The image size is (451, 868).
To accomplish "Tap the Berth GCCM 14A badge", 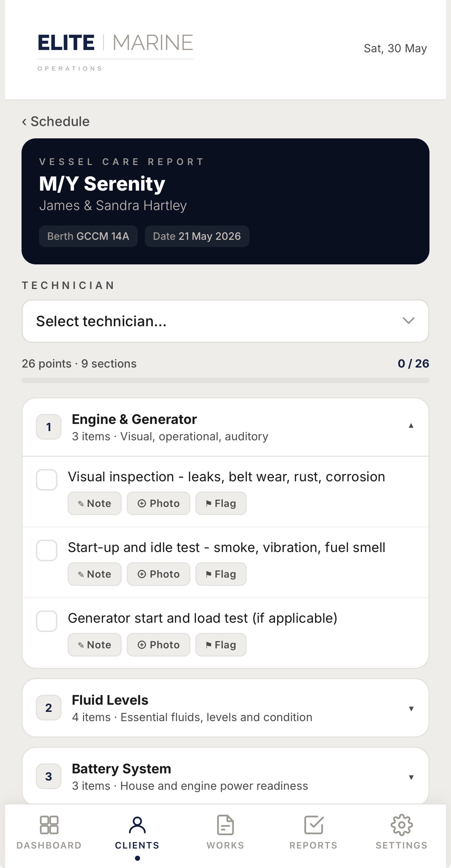I will tap(88, 236).
